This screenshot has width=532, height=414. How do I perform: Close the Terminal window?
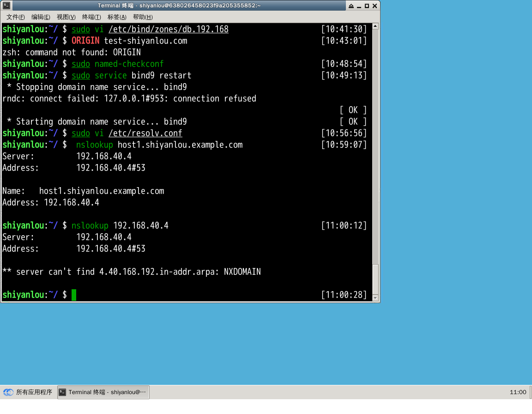[375, 6]
